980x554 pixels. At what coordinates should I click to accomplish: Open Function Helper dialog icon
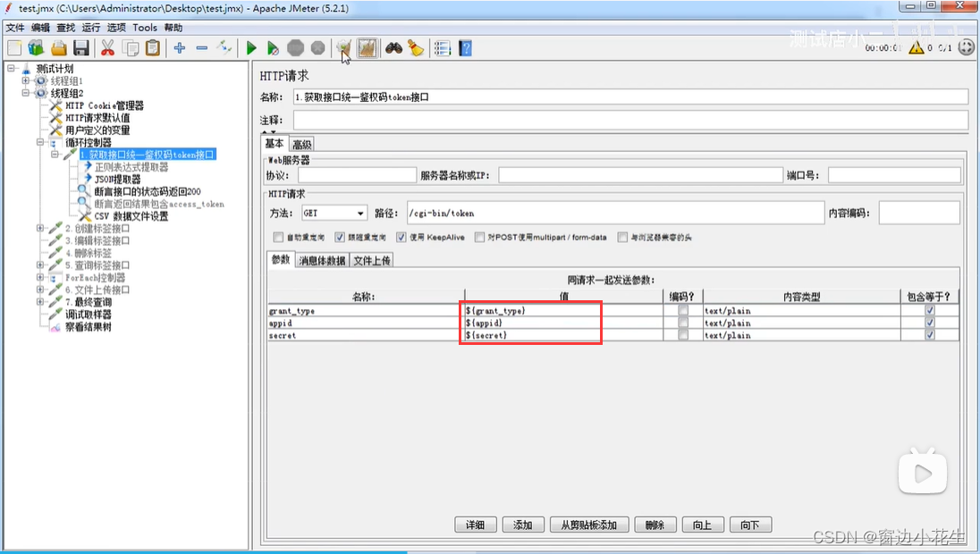click(442, 48)
